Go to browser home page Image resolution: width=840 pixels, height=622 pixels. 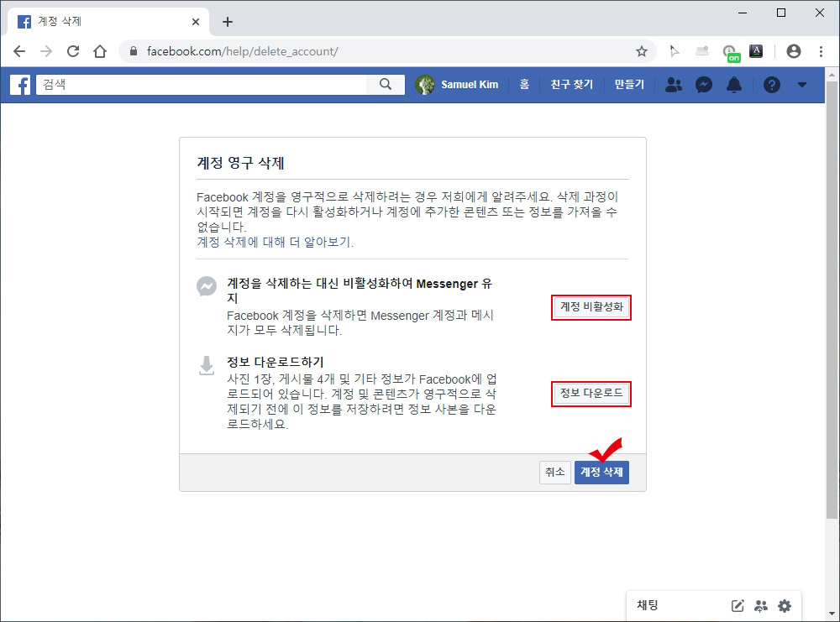[100, 51]
